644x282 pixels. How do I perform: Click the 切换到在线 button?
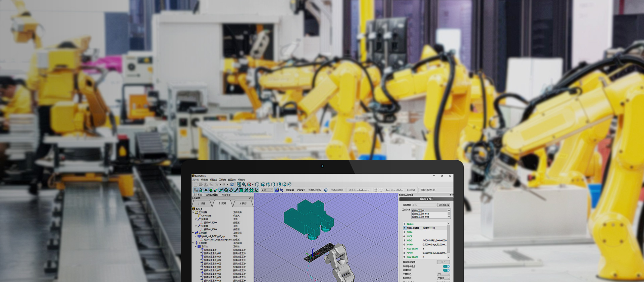[x=443, y=205]
